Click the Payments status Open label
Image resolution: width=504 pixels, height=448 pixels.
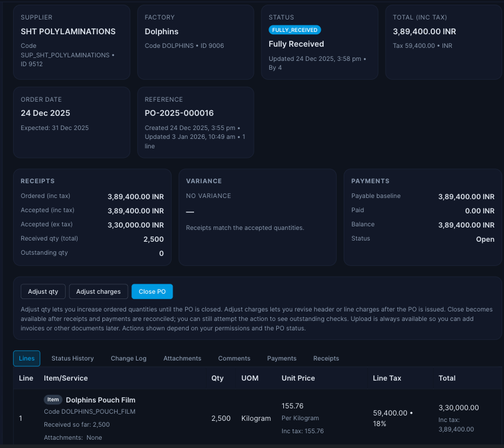[x=484, y=239]
